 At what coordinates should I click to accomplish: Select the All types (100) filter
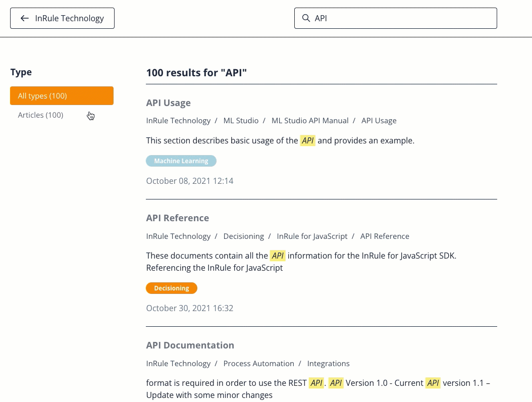point(62,96)
